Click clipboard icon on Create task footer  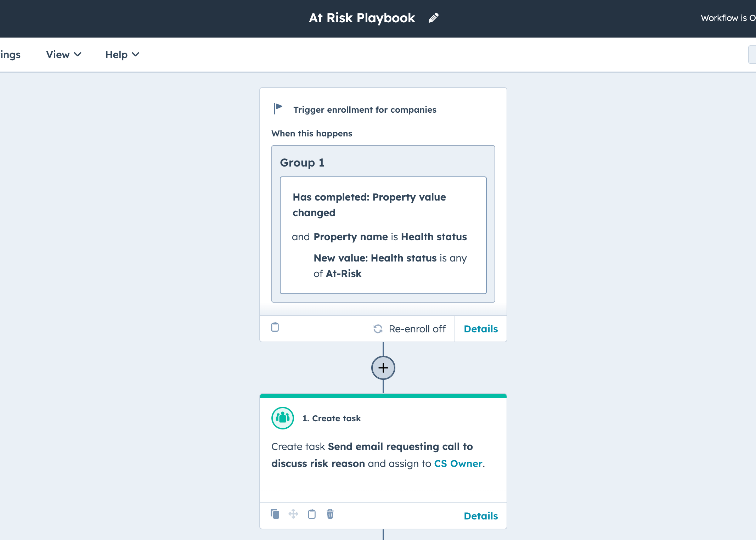point(312,514)
